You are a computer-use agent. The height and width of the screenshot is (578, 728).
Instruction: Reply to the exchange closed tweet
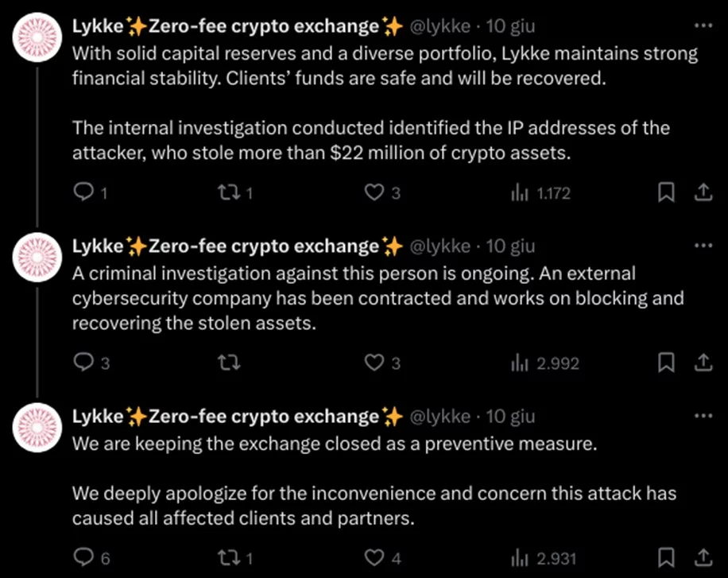pyautogui.click(x=84, y=557)
